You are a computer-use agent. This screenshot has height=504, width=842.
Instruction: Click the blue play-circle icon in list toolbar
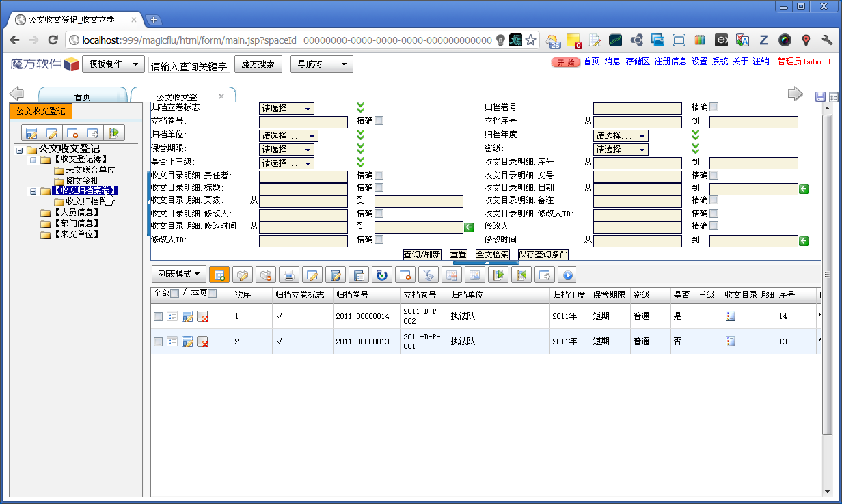pos(567,275)
